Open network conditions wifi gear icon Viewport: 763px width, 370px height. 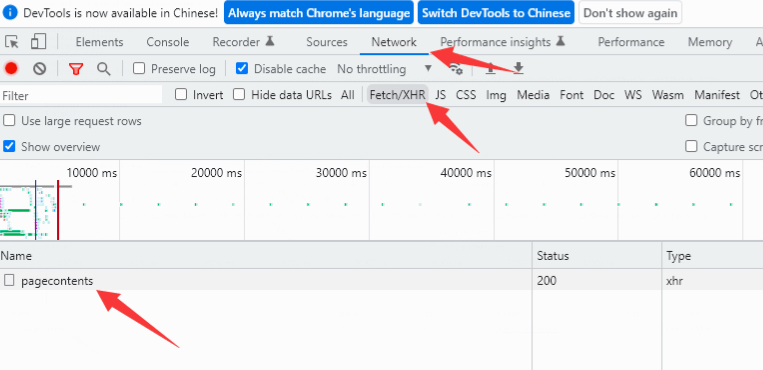click(x=456, y=69)
